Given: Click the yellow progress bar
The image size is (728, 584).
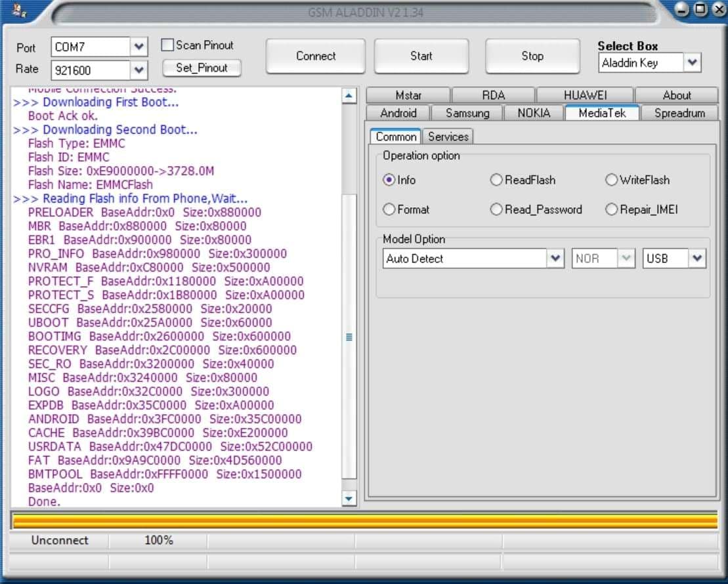Looking at the screenshot, I should (365, 520).
